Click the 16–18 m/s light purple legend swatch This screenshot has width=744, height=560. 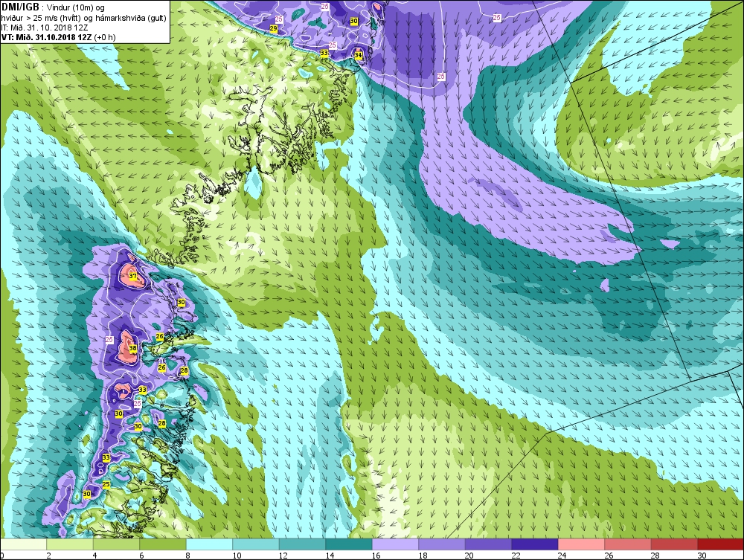pyautogui.click(x=395, y=544)
